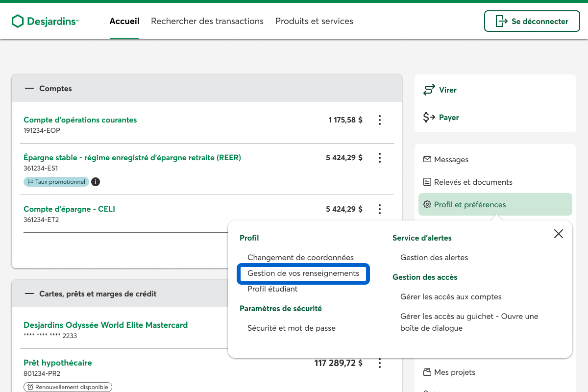The image size is (588, 392).
Task: Open three-dot menu for CELI account
Action: click(380, 209)
